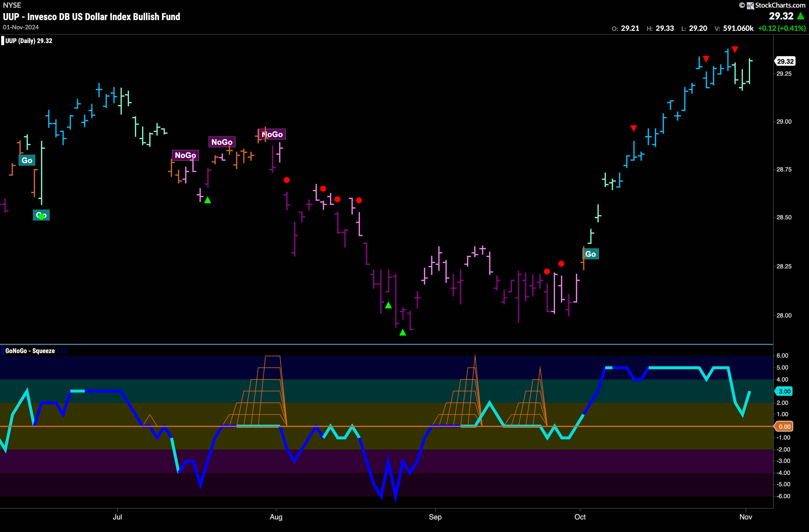Click the 6.00 oscillator axis label

coord(782,355)
